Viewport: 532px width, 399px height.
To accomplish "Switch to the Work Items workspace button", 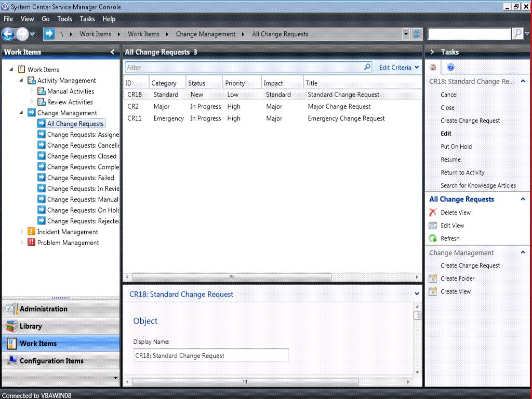I will pyautogui.click(x=61, y=343).
